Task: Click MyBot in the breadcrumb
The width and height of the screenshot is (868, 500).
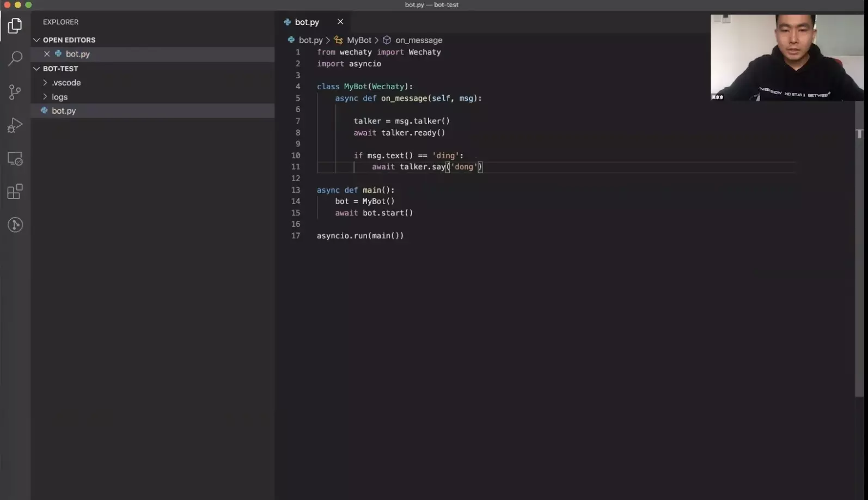Action: (x=359, y=40)
